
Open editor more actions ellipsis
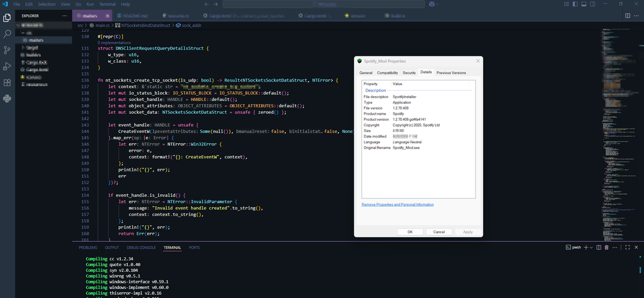637,16
